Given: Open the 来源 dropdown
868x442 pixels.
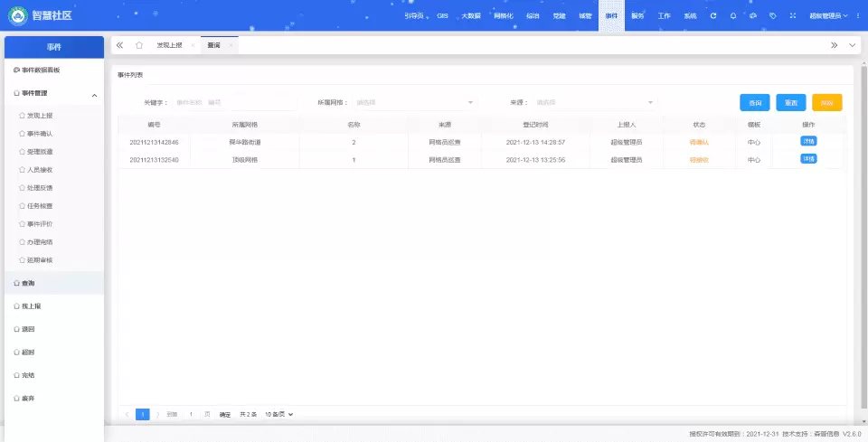Looking at the screenshot, I should pos(595,102).
